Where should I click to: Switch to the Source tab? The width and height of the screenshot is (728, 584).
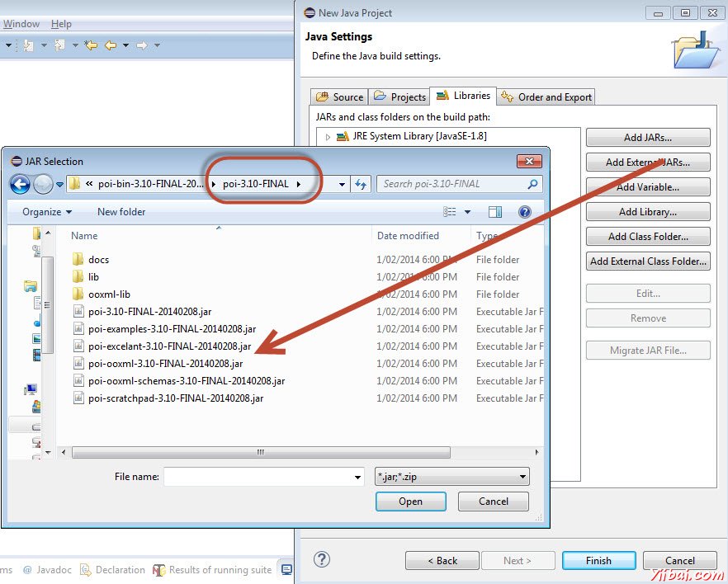click(339, 96)
